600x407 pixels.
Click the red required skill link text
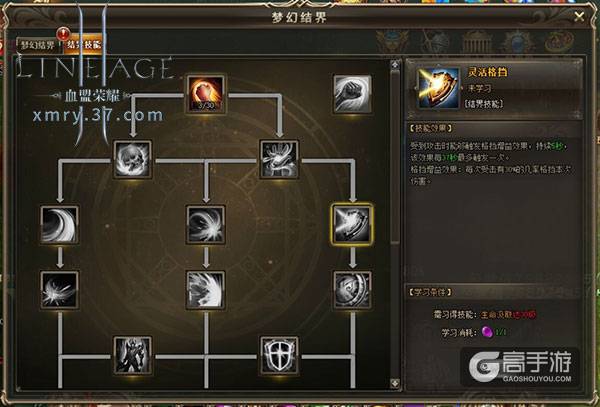pyautogui.click(x=508, y=315)
